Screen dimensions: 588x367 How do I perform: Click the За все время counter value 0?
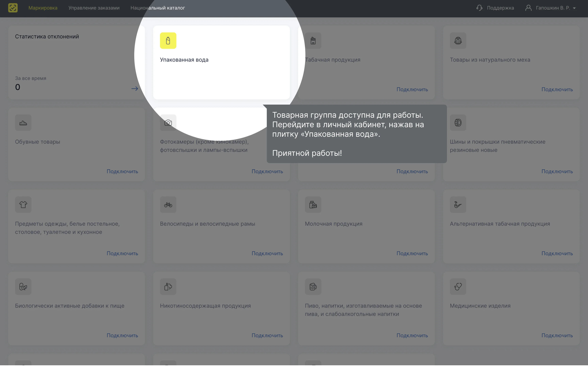point(18,87)
